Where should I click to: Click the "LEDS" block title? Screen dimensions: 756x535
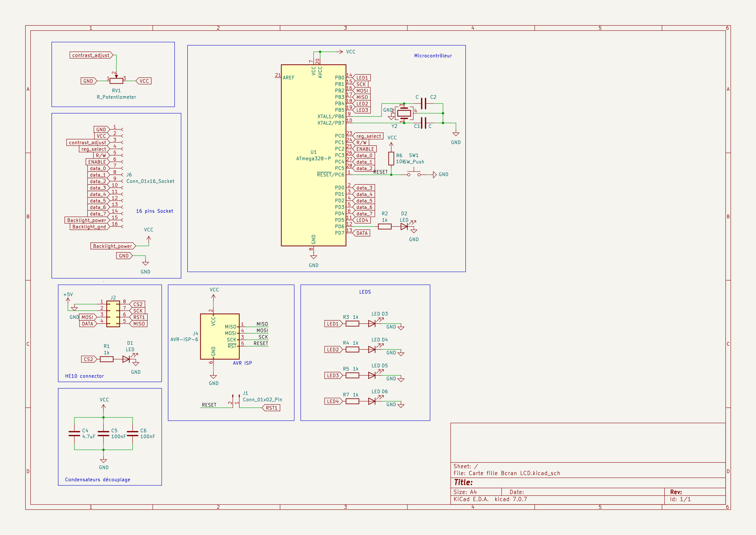[x=365, y=292]
